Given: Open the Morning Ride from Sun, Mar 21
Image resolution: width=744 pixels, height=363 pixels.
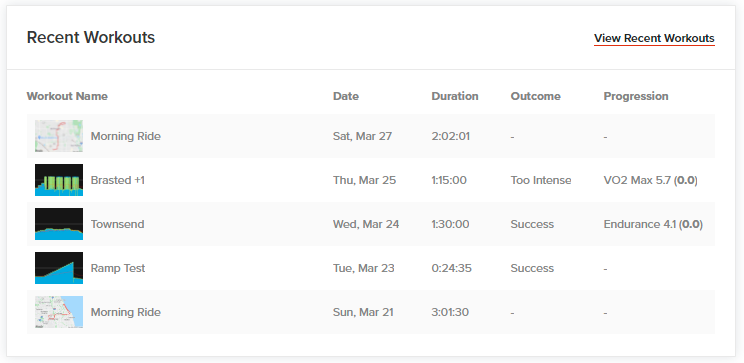Looking at the screenshot, I should pos(126,312).
